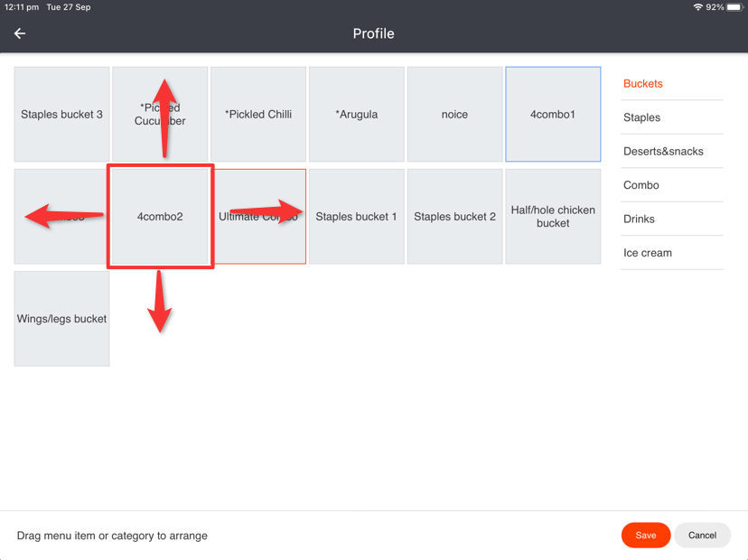Image resolution: width=748 pixels, height=560 pixels.
Task: Select the *Arugula menu item
Action: coord(357,115)
